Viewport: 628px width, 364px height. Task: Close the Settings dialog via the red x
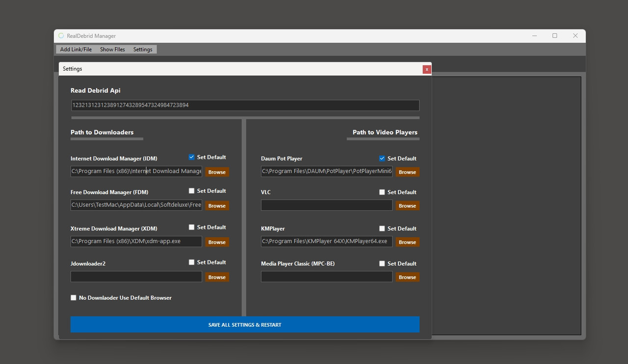click(426, 69)
